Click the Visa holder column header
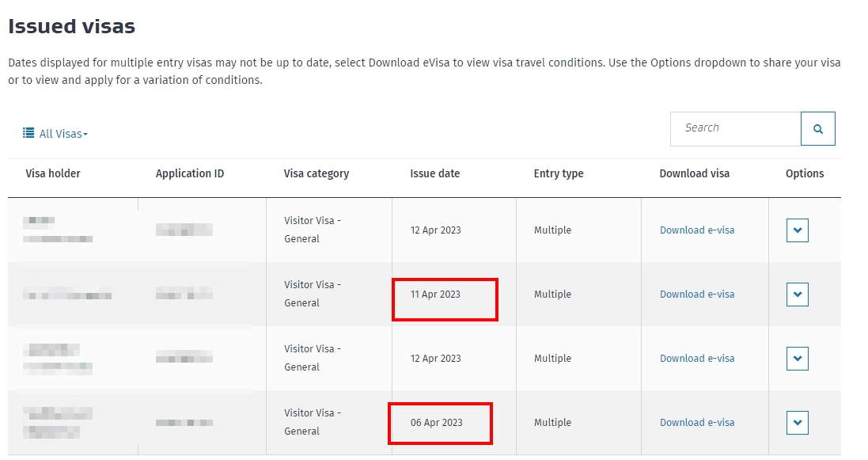The width and height of the screenshot is (868, 460). click(52, 173)
